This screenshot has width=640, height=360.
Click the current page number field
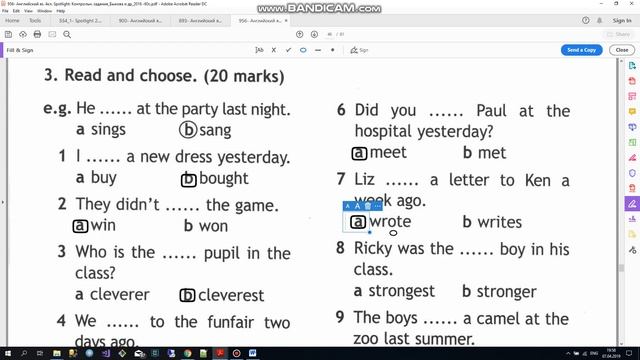coord(329,34)
